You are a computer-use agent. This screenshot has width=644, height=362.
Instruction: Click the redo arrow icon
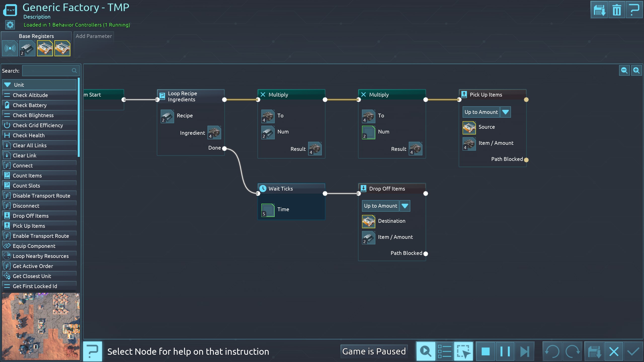coord(572,351)
